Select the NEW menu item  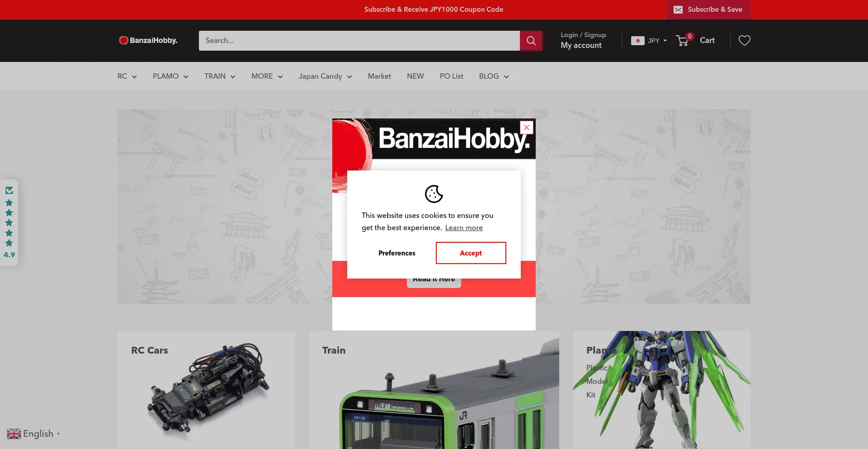[x=415, y=76]
